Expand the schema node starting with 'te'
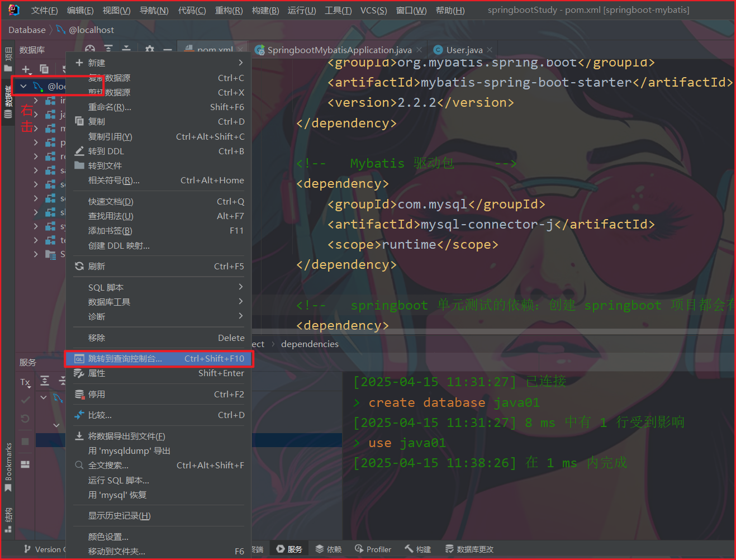 36,240
